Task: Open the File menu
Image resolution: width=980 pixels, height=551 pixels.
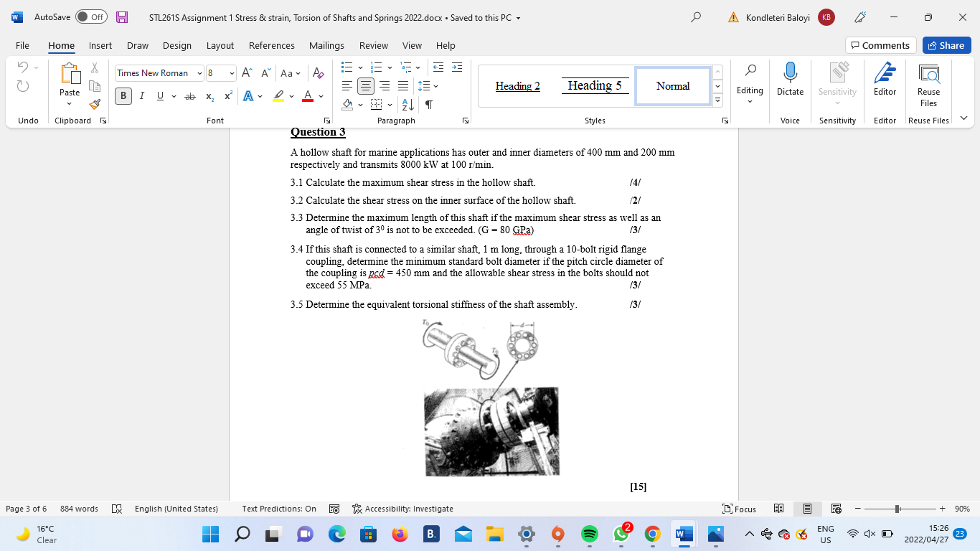Action: pyautogui.click(x=22, y=45)
